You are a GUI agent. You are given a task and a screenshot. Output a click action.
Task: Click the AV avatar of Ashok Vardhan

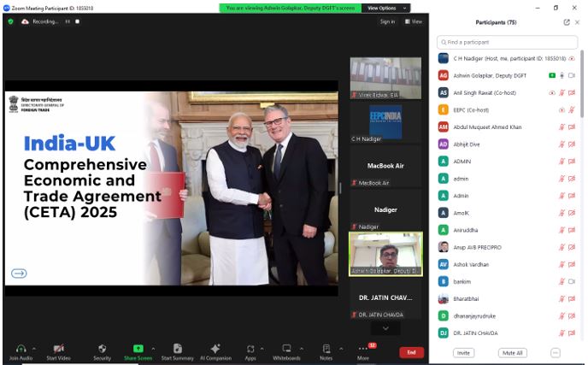click(444, 264)
